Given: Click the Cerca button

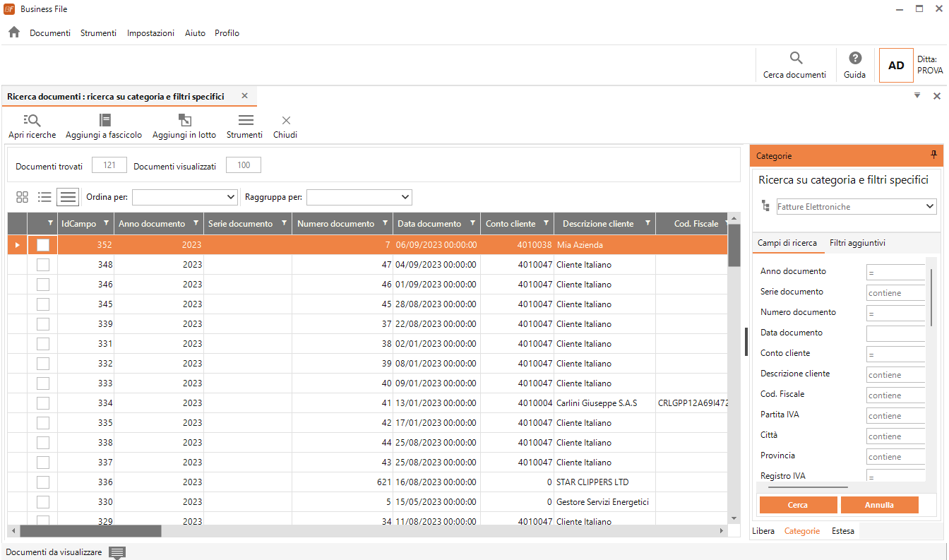Looking at the screenshot, I should 799,505.
